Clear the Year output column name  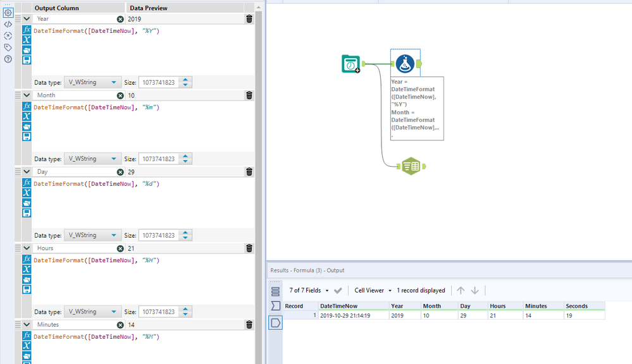(120, 19)
